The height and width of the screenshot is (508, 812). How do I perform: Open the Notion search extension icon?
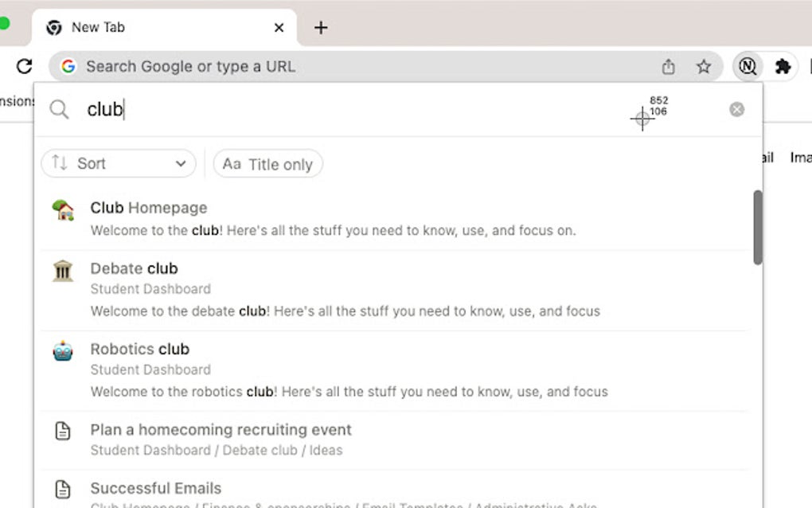(747, 66)
